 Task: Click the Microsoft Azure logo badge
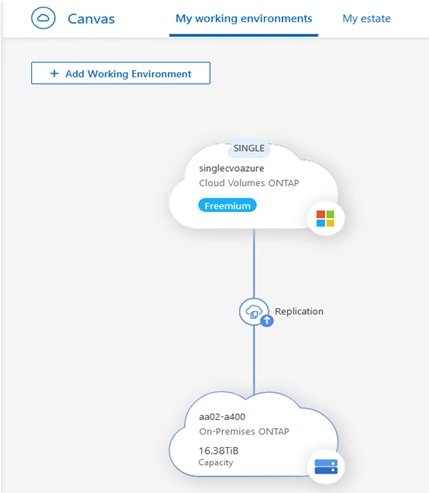[325, 219]
